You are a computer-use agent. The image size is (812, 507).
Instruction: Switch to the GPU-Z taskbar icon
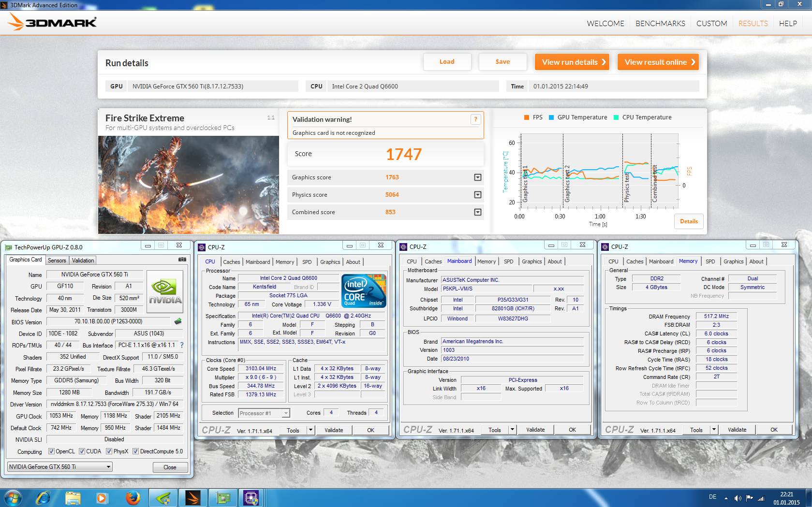(x=222, y=497)
